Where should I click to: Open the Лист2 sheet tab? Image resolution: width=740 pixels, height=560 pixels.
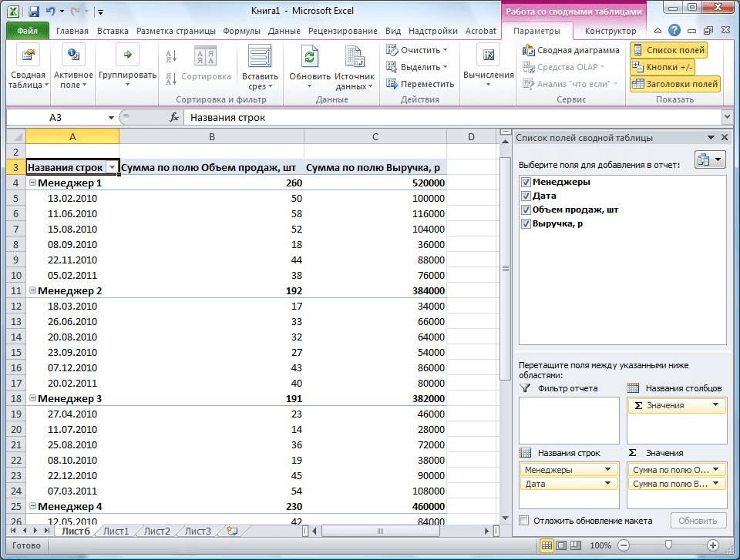point(156,531)
